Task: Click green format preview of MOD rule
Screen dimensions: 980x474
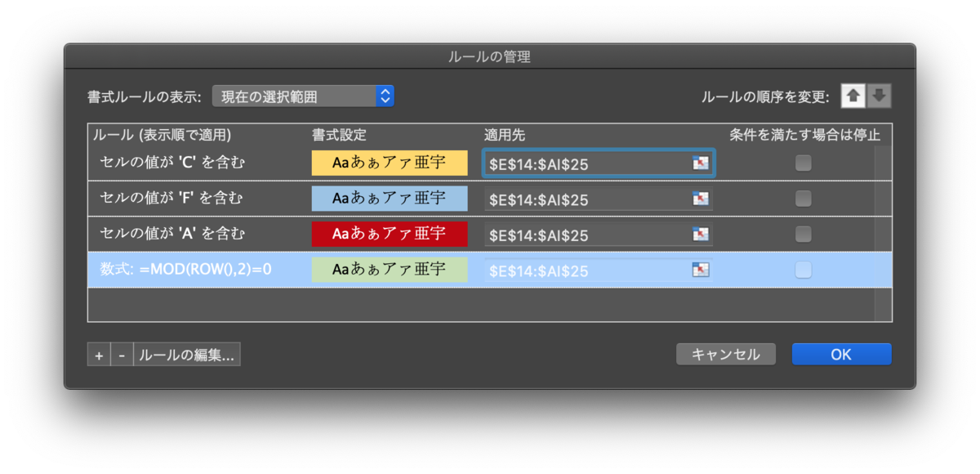Action: [390, 270]
